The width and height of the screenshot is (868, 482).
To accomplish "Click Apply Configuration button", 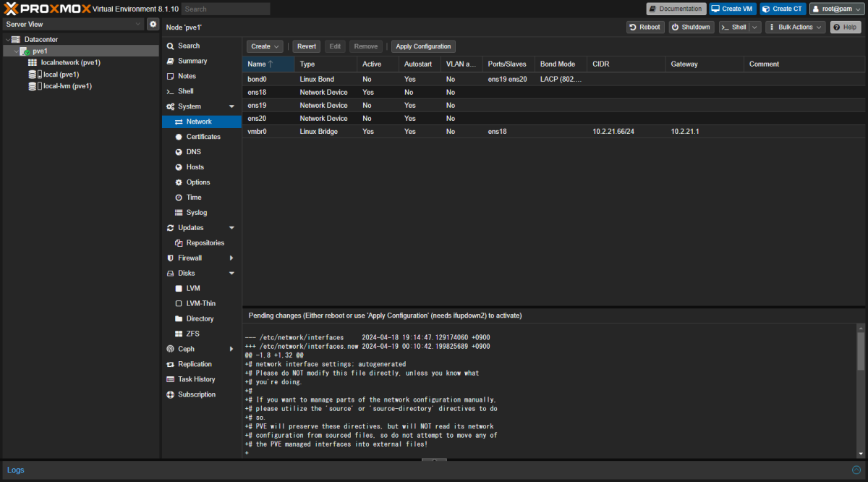I will coord(423,46).
